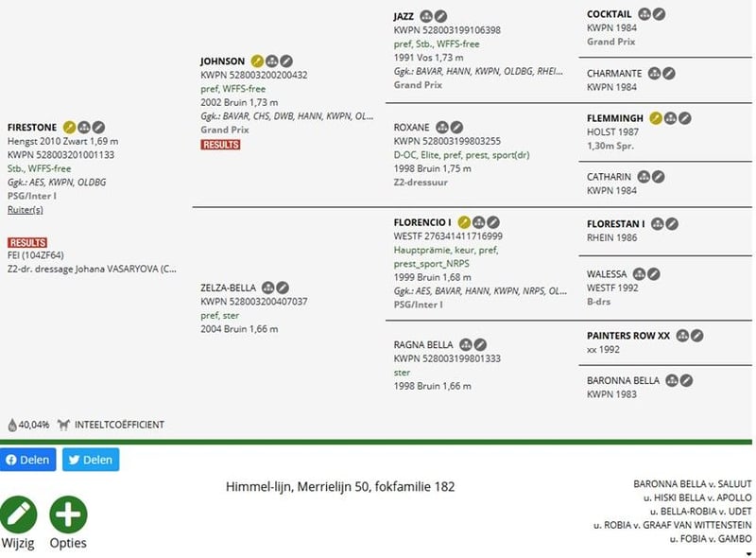Edit FLORENCIO I via its pencil icon
Viewport: 756px width, 558px height.
(x=493, y=222)
